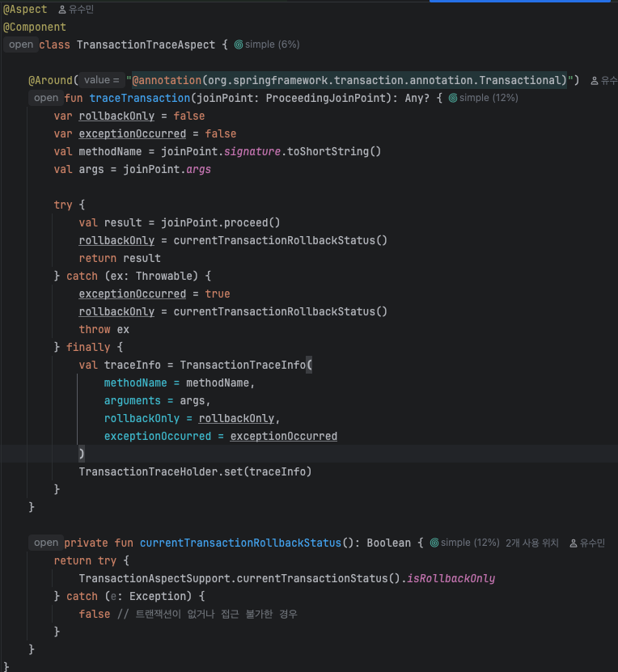Click the toShortString() call
Image resolution: width=618 pixels, height=672 pixels.
[x=334, y=152]
